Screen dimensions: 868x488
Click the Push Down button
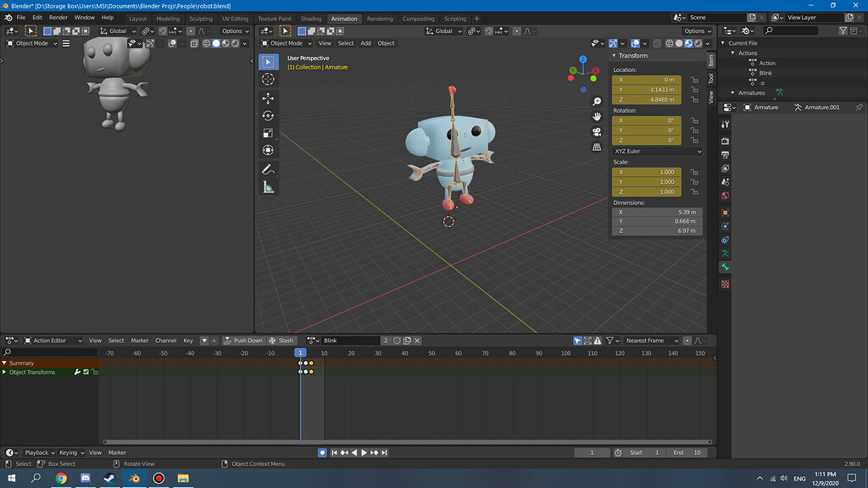point(243,341)
